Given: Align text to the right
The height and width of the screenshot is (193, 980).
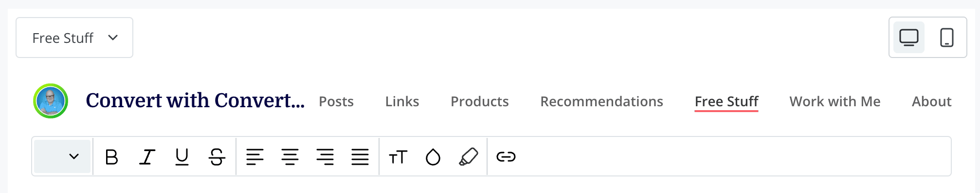Looking at the screenshot, I should click(325, 157).
